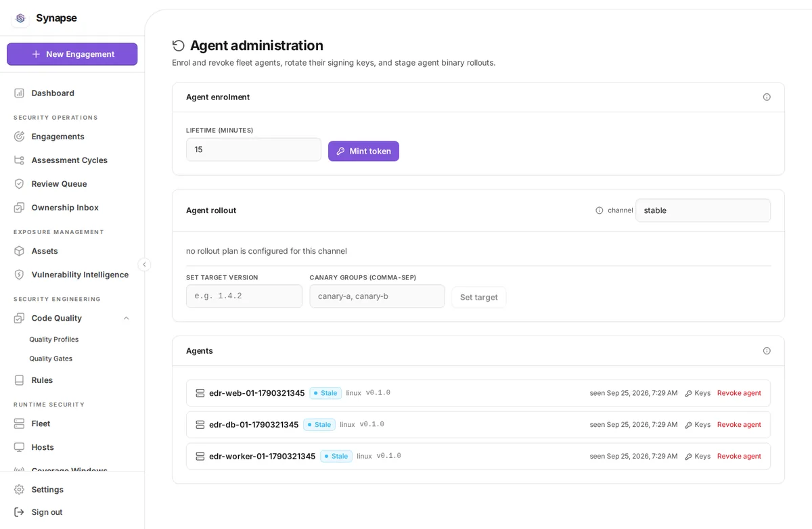812x529 pixels.
Task: Click the Vulnerability Intelligence shield icon
Action: [x=19, y=274]
